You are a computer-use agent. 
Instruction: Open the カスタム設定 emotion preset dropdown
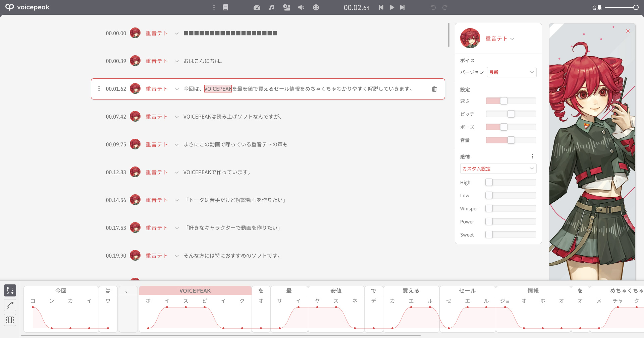498,168
